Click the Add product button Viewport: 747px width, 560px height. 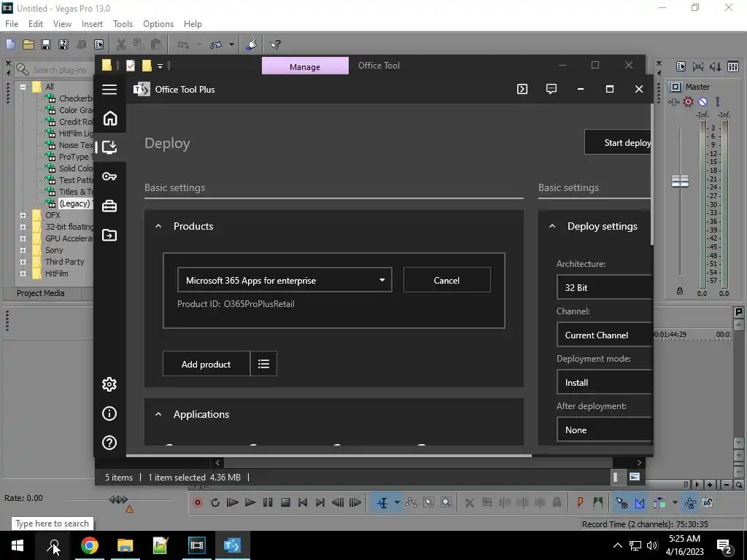coord(206,365)
